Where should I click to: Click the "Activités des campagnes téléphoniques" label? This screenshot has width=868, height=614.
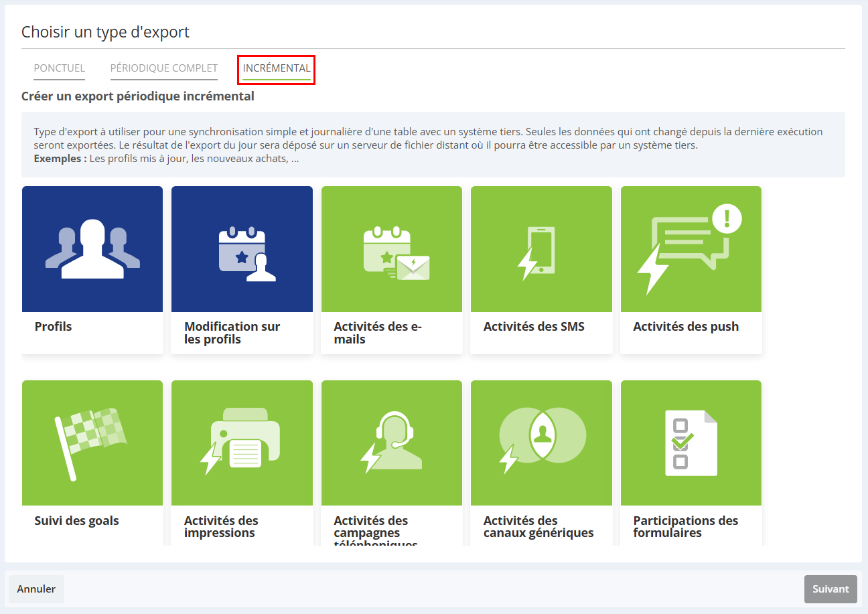[x=376, y=531]
